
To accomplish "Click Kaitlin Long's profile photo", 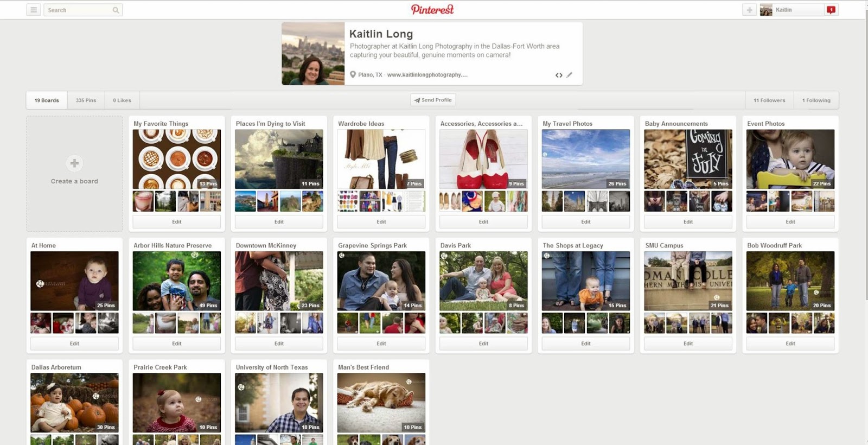I will pos(313,54).
